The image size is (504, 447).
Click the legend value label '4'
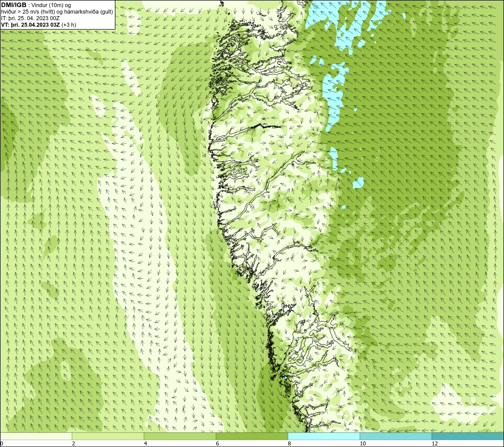[146, 444]
